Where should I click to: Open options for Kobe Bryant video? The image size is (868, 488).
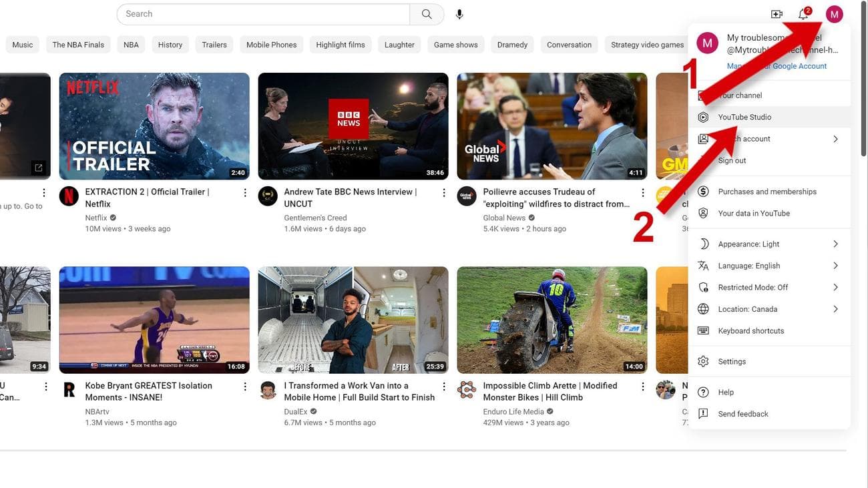[245, 387]
